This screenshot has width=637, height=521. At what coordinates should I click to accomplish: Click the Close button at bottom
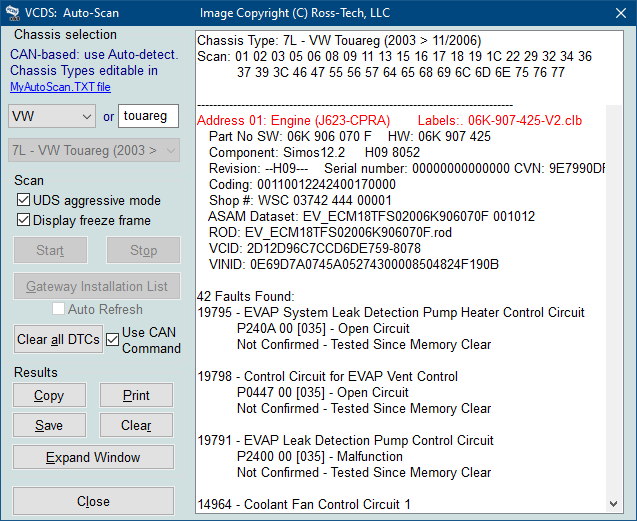tap(93, 501)
